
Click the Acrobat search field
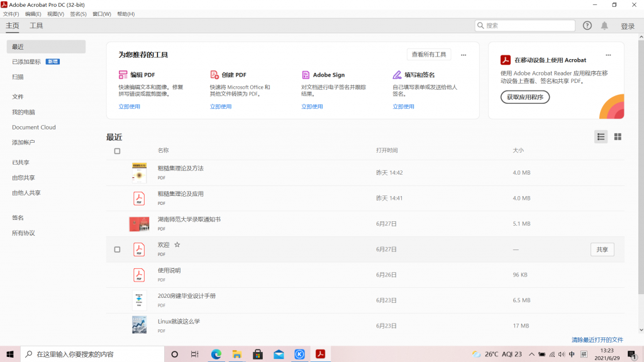(525, 25)
